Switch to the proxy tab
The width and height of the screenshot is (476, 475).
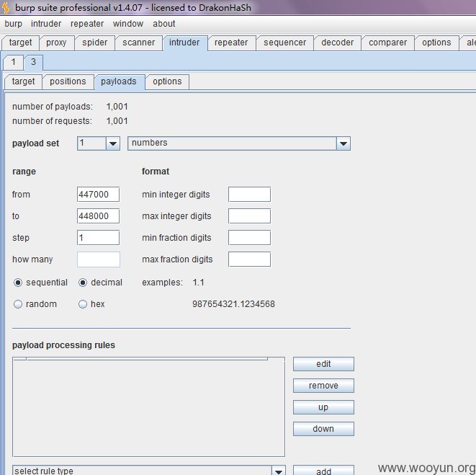(x=56, y=43)
